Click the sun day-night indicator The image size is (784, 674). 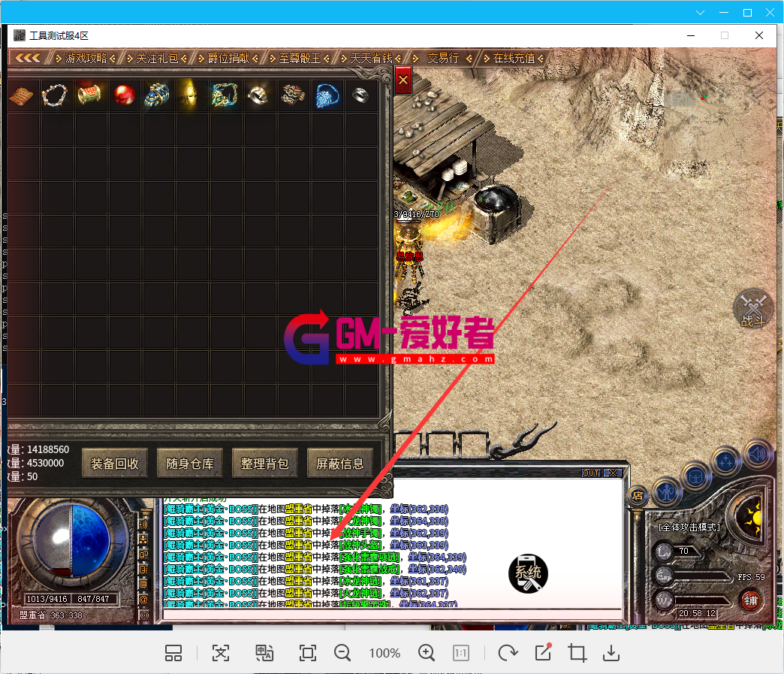[752, 517]
